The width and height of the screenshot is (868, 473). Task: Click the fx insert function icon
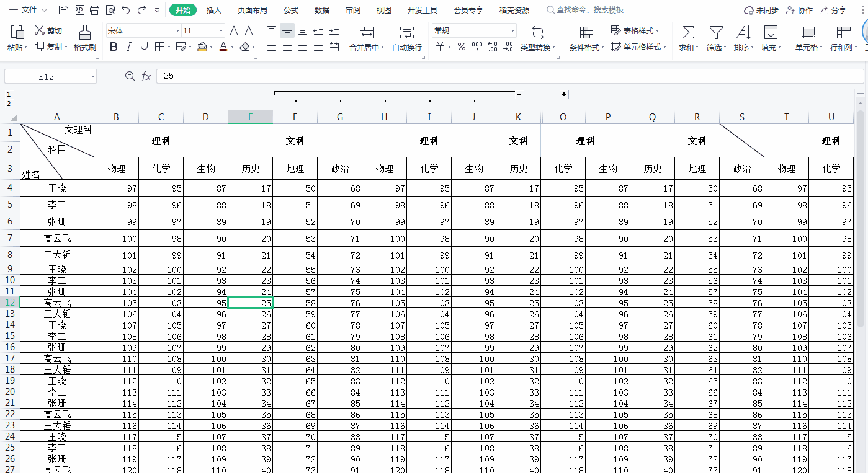(146, 76)
